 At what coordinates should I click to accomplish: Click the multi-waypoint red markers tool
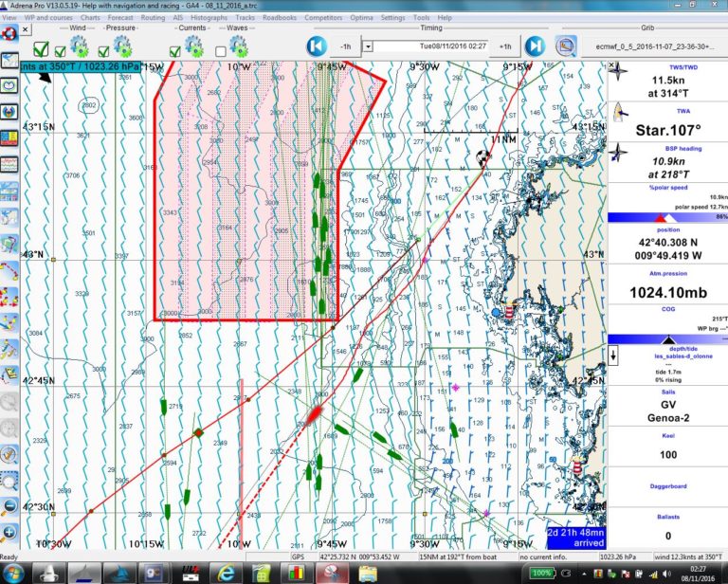pos(9,297)
